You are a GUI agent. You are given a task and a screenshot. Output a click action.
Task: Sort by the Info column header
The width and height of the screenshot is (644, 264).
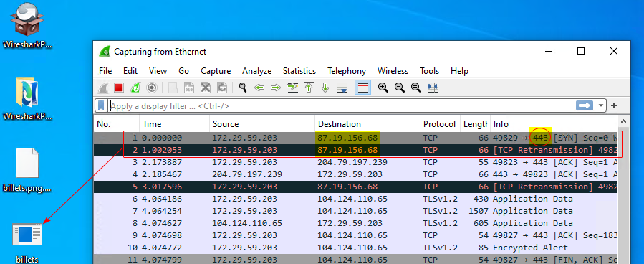(554, 124)
